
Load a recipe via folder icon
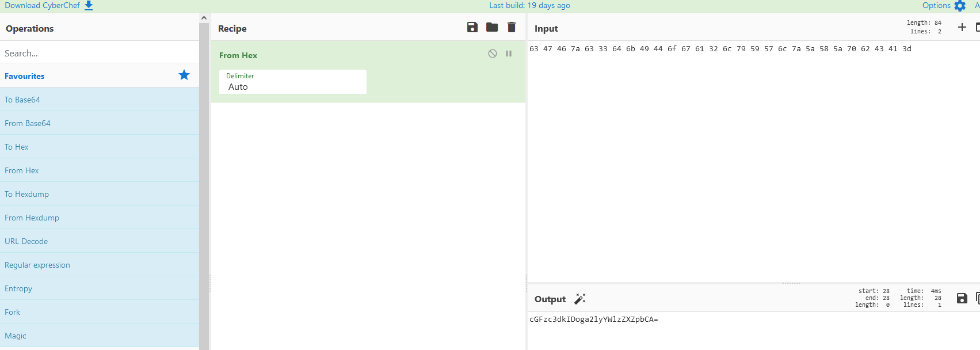(492, 27)
